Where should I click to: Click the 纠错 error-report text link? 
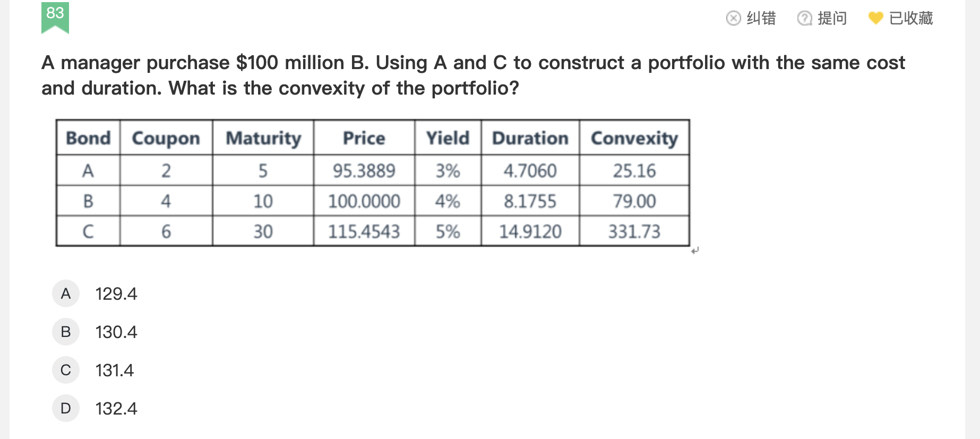[x=761, y=19]
